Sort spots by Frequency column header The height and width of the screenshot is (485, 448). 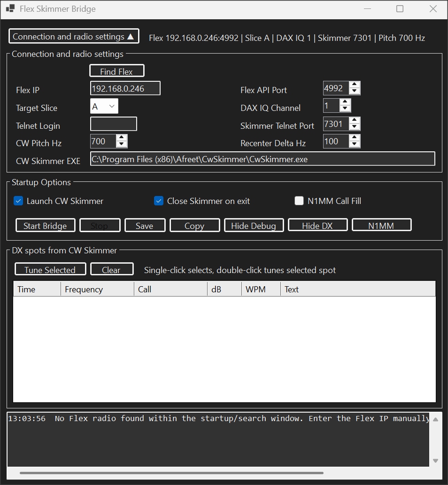(97, 289)
